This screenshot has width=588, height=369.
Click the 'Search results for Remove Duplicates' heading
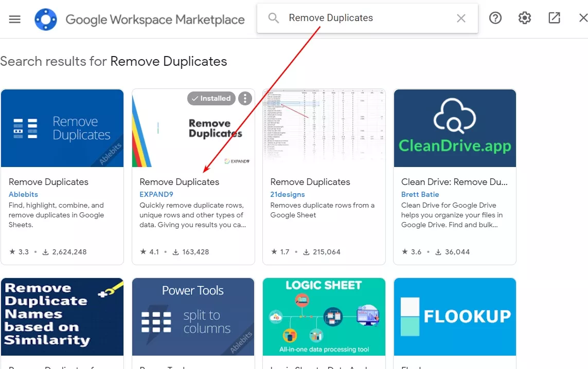(x=114, y=62)
